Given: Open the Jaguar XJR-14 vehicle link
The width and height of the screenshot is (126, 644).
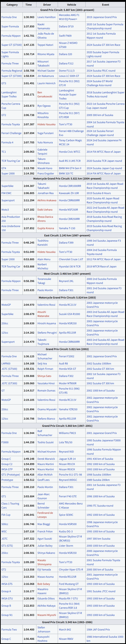Looking at the screenshot, I should point(67,459).
